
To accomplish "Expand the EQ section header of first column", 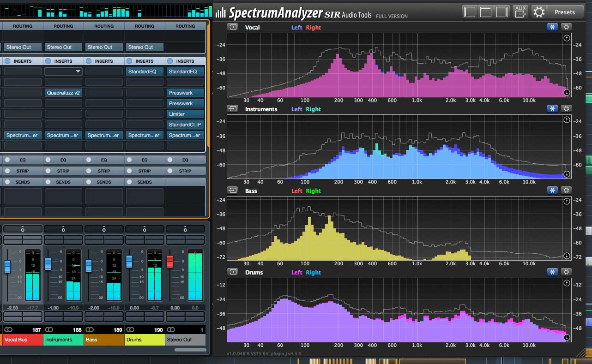I will tap(23, 160).
